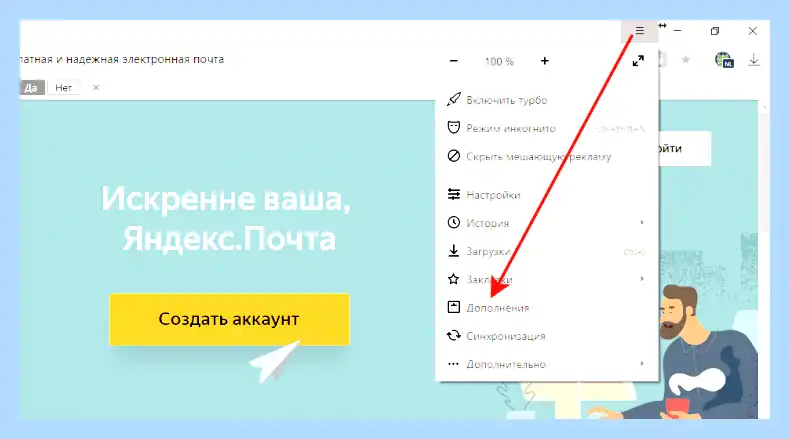
Task: Click the globe NL extension icon
Action: tap(724, 60)
